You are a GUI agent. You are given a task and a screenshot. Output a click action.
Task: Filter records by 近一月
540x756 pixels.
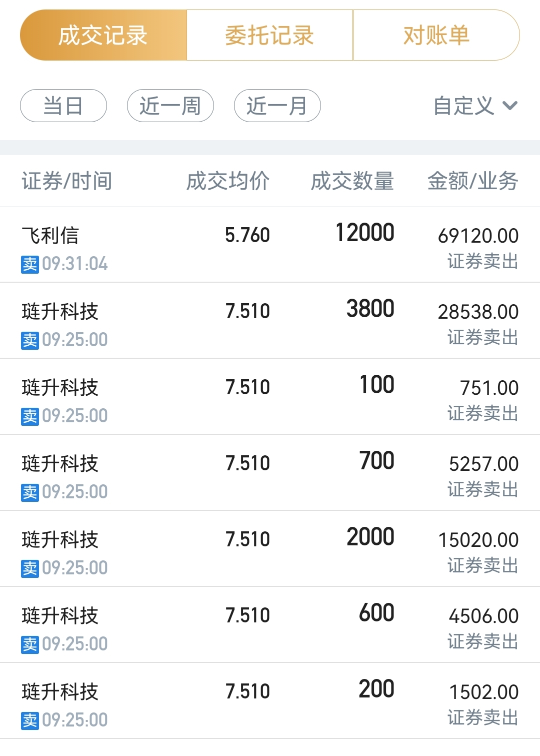(x=277, y=106)
